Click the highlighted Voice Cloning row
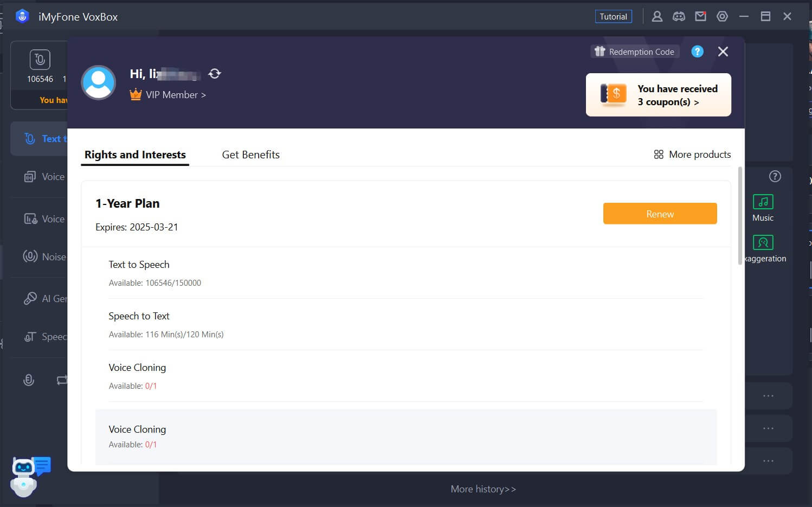 pos(405,437)
